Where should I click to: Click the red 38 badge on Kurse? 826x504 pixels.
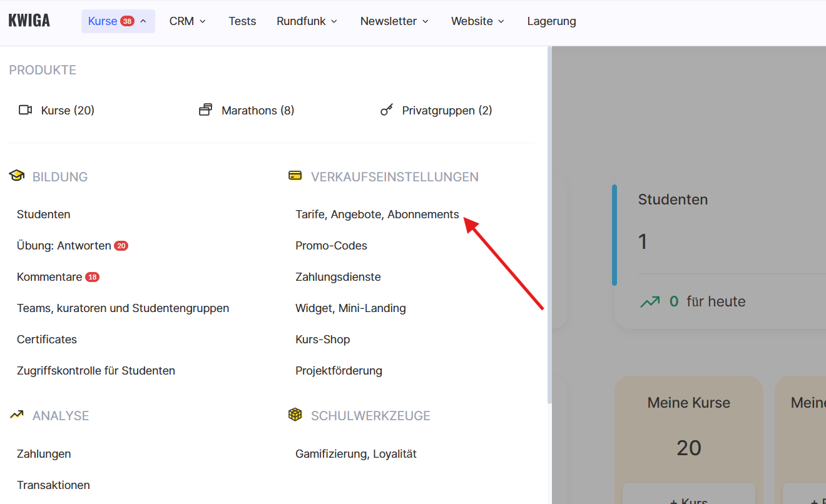(x=127, y=21)
